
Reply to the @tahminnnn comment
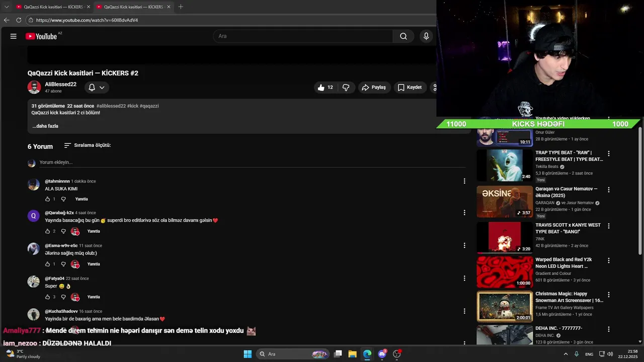tap(82, 199)
